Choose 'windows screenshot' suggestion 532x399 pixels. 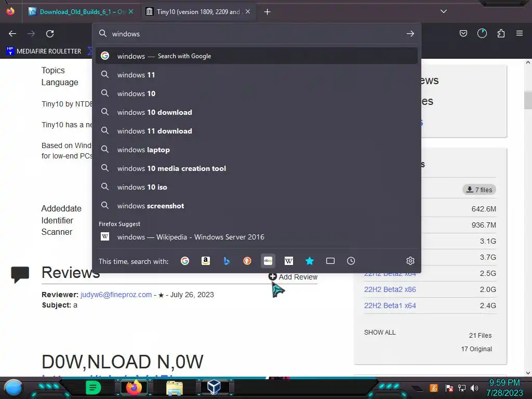257,206
